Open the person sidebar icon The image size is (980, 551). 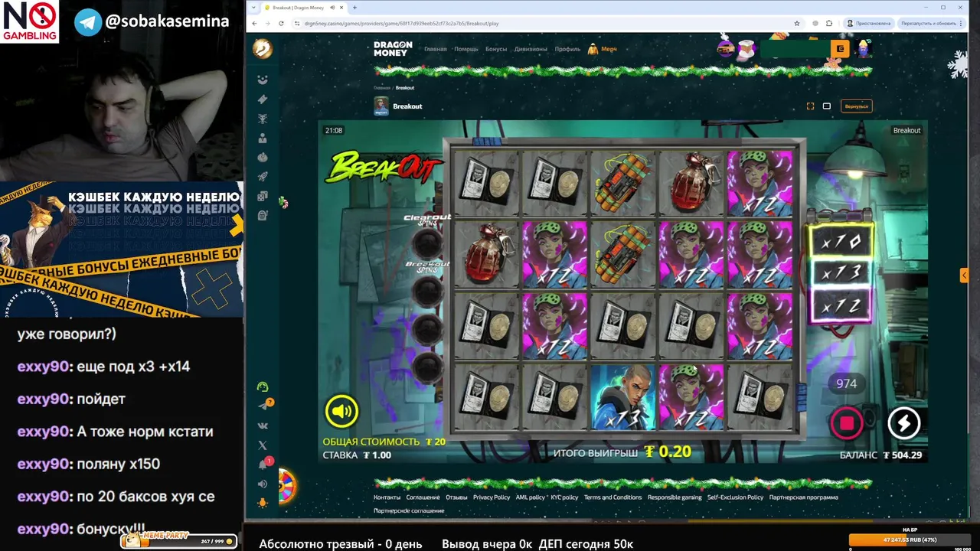pyautogui.click(x=263, y=139)
